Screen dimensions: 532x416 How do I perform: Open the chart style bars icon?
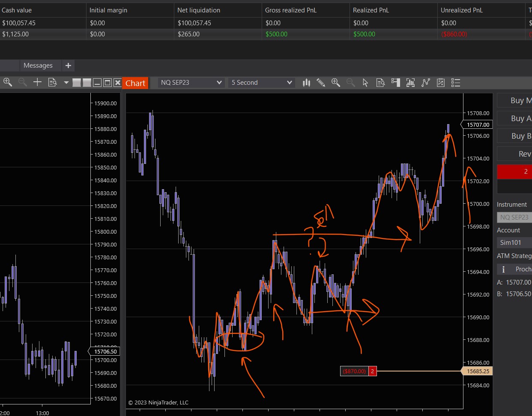[x=306, y=83]
